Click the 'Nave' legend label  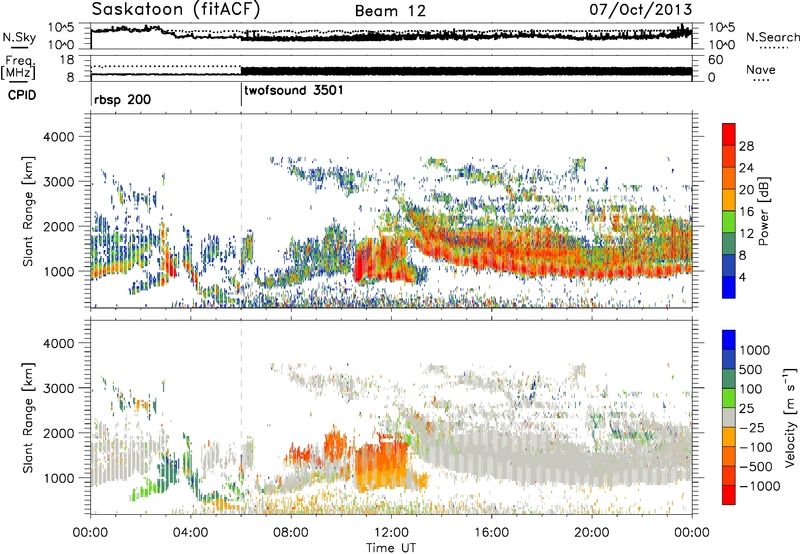click(760, 69)
